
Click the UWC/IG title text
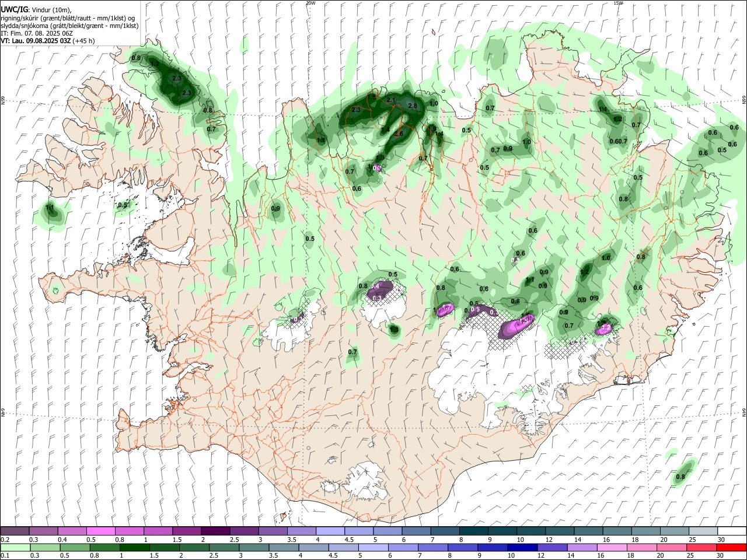[14, 10]
